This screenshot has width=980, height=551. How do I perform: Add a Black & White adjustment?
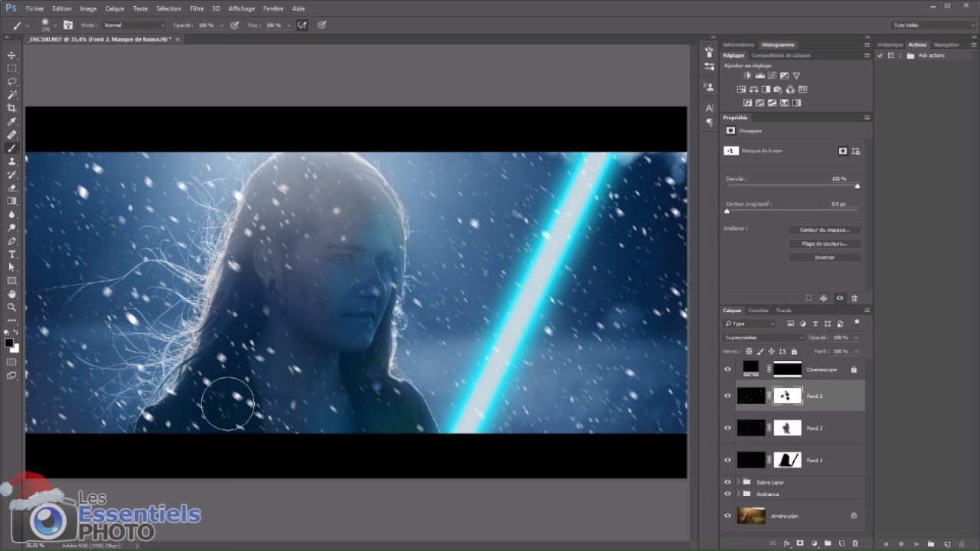click(766, 90)
